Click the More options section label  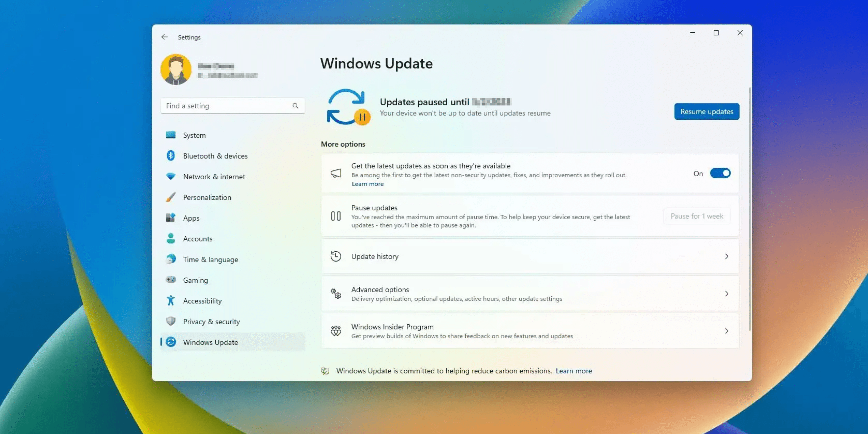[343, 144]
